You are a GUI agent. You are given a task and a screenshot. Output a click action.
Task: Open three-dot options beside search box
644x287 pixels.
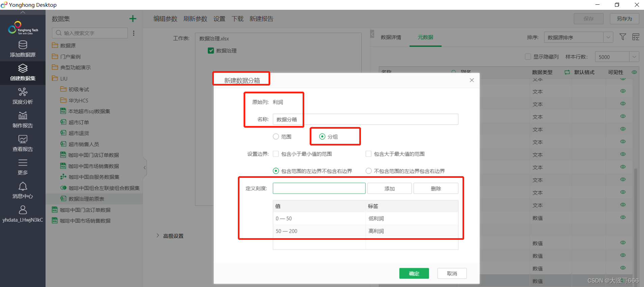[134, 33]
